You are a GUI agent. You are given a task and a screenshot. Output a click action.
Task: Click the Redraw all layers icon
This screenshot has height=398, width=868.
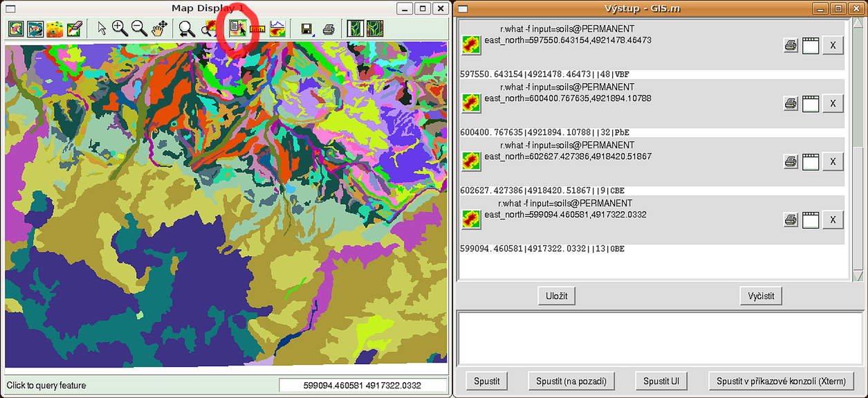click(35, 29)
